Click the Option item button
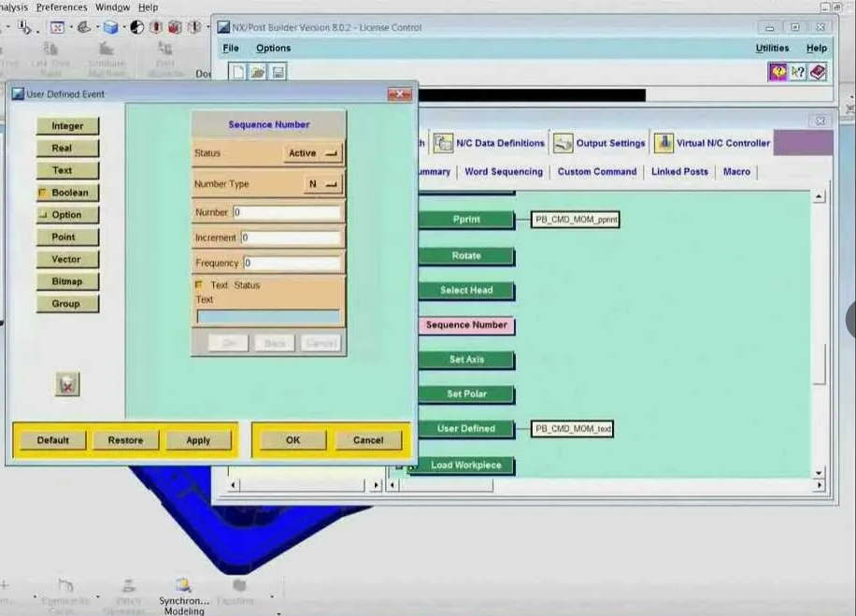This screenshot has height=616, width=856. point(67,215)
